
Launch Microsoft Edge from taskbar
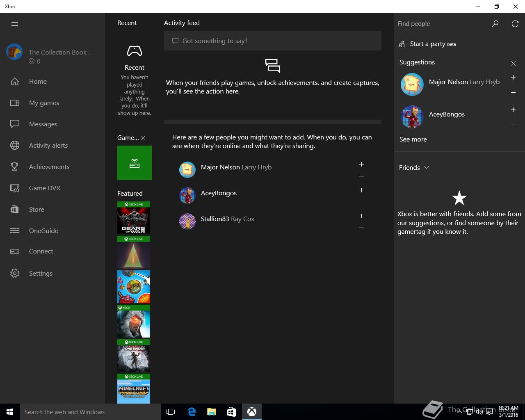(191, 412)
